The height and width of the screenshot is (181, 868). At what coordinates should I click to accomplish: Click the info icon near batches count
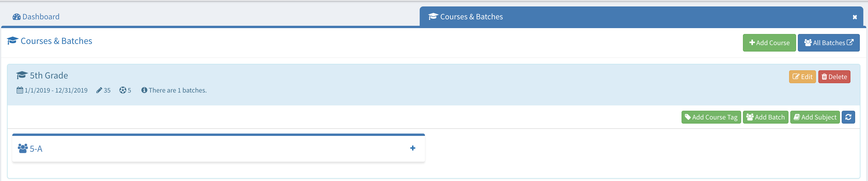coord(144,90)
